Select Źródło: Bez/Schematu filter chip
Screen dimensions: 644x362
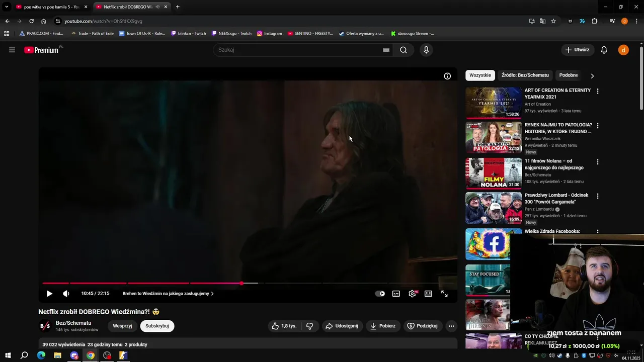[x=525, y=75]
